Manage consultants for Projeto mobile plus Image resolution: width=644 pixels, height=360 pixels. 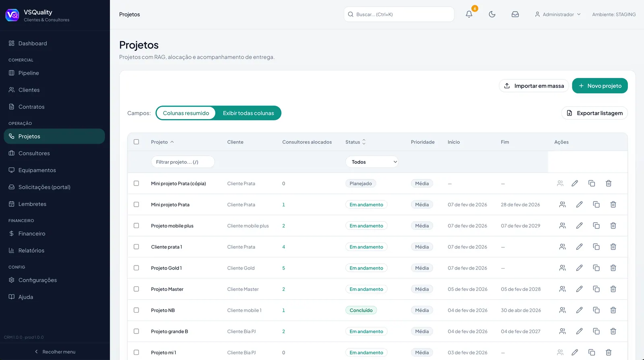click(x=562, y=226)
